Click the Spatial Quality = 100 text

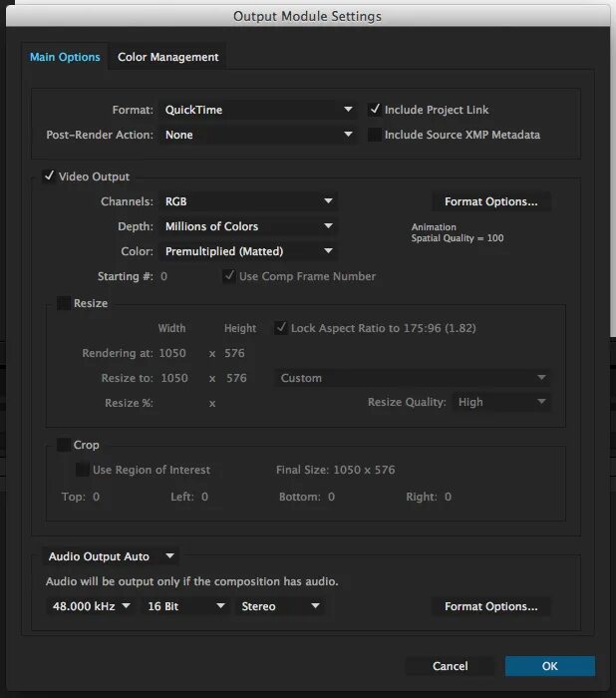point(458,238)
